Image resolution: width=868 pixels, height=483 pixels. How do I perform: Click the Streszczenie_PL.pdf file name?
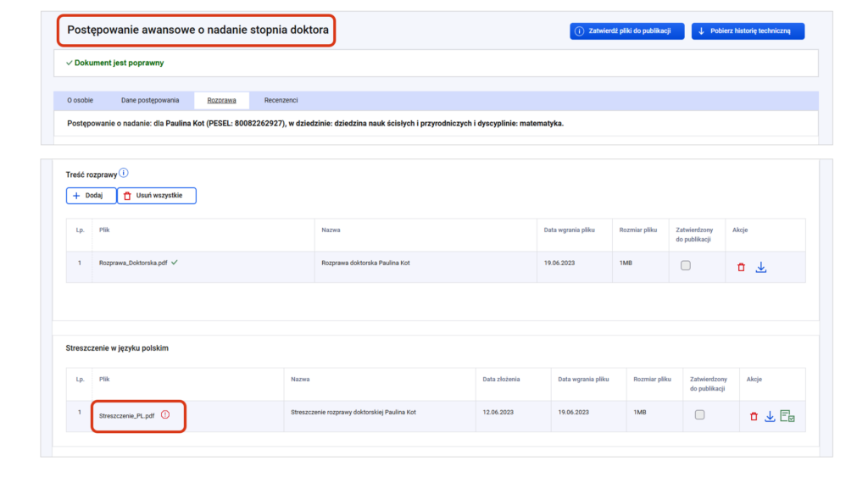click(x=126, y=416)
